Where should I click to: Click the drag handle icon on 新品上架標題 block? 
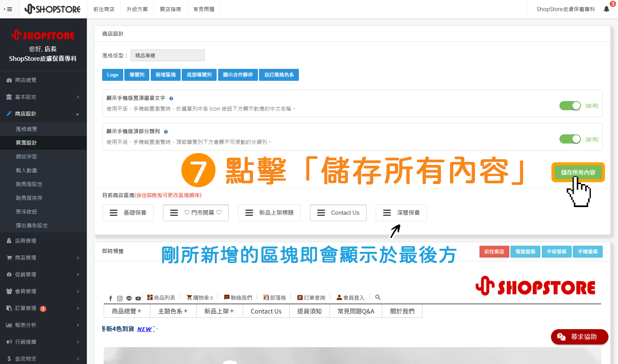pyautogui.click(x=249, y=213)
